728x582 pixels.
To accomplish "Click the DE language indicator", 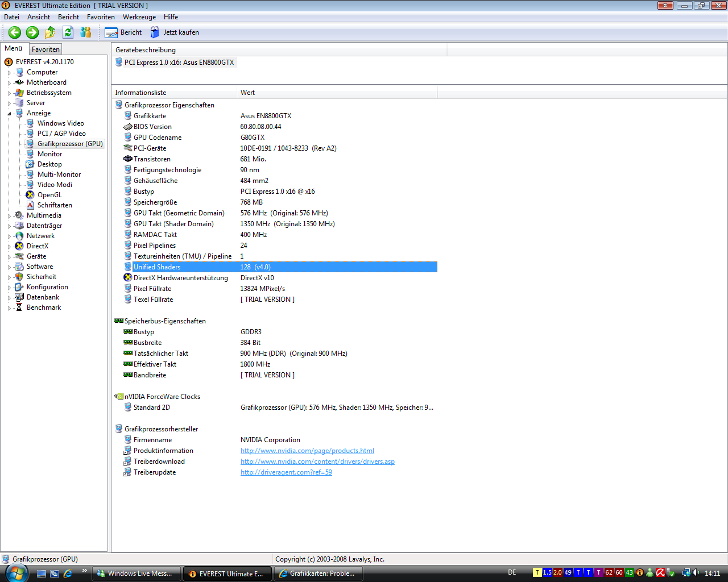I will [x=512, y=572].
